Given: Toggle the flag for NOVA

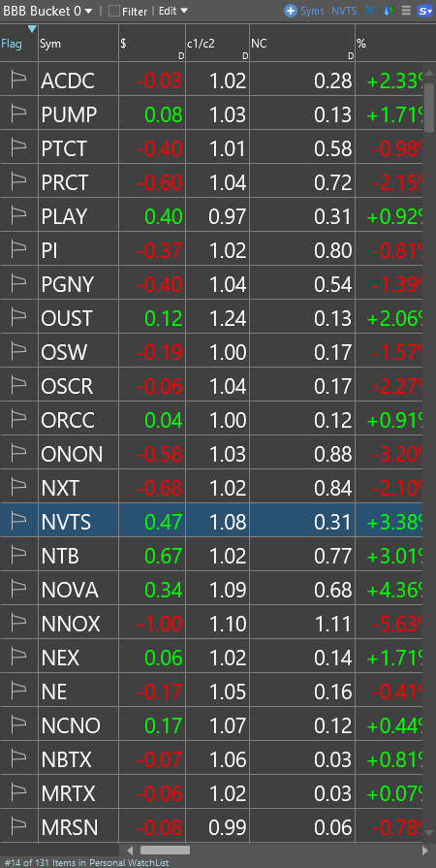Looking at the screenshot, I should click(x=18, y=590).
